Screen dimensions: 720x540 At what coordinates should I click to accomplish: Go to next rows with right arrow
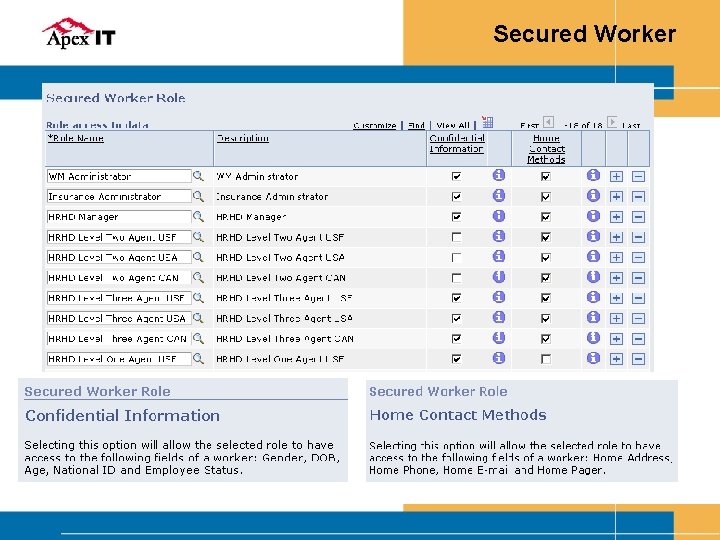612,122
